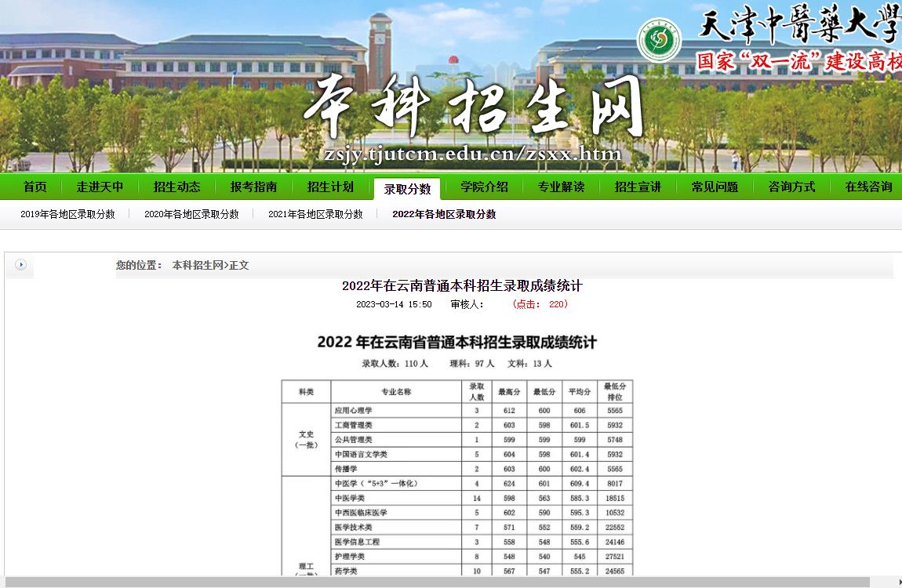
Task: Open 学院介绍 navigation item
Action: pos(485,187)
